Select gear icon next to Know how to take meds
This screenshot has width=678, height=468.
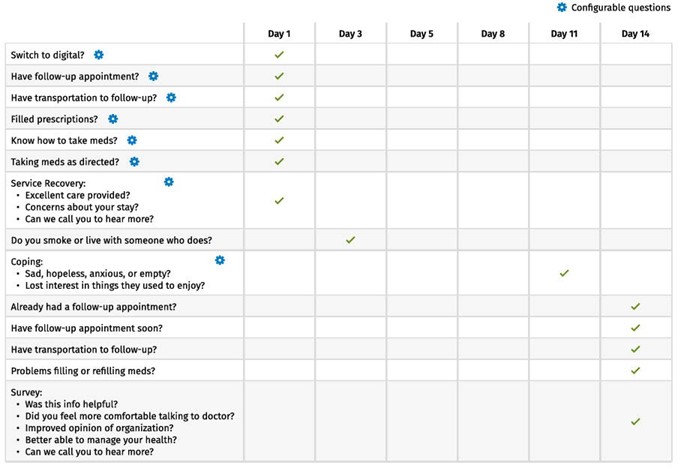(x=131, y=140)
